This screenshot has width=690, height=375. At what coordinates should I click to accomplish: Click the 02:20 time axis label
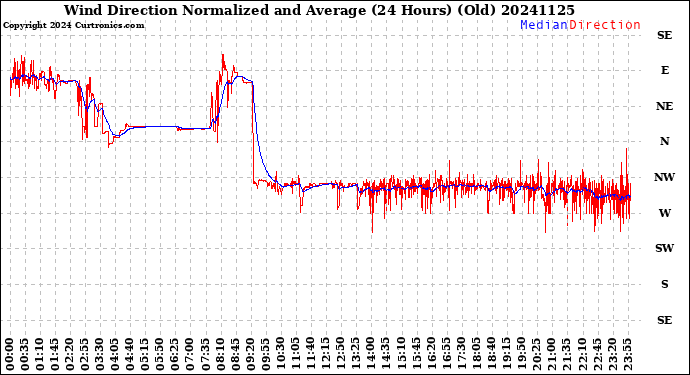click(x=70, y=354)
